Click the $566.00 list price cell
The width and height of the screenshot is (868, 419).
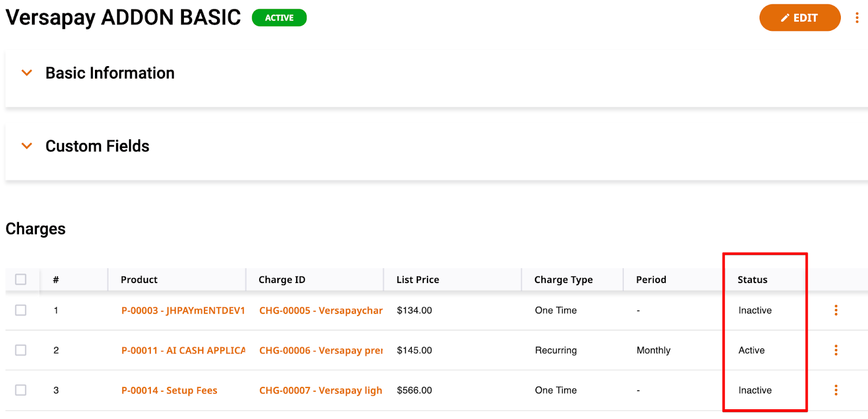414,390
